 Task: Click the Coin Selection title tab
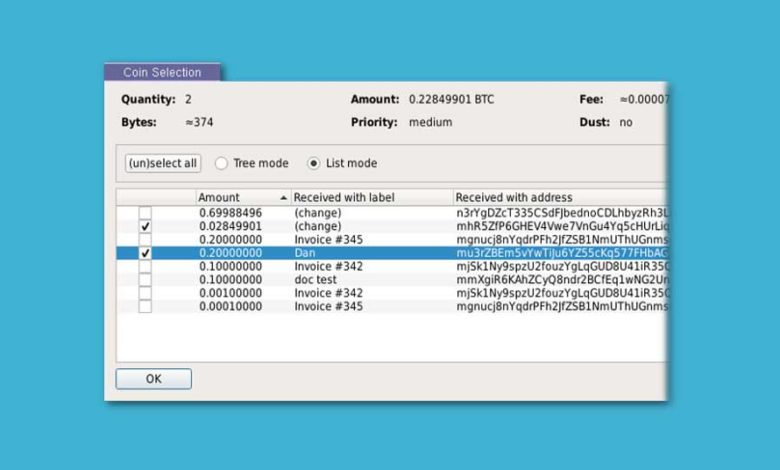pyautogui.click(x=162, y=72)
